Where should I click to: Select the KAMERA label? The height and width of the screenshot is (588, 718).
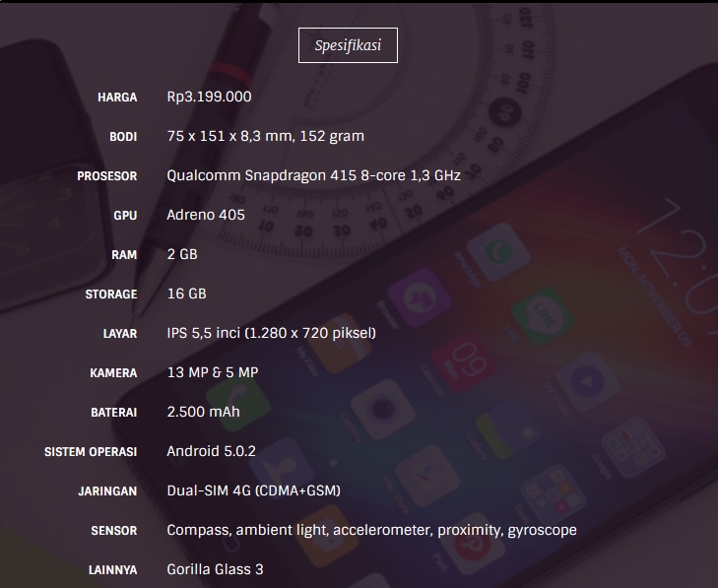tap(113, 373)
